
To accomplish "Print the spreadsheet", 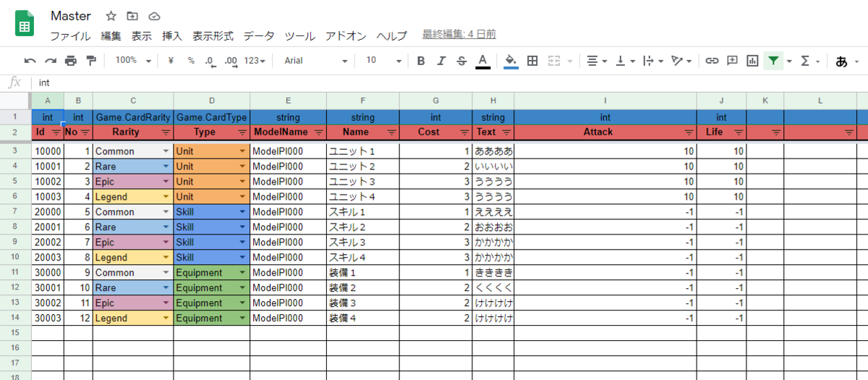I will 70,61.
